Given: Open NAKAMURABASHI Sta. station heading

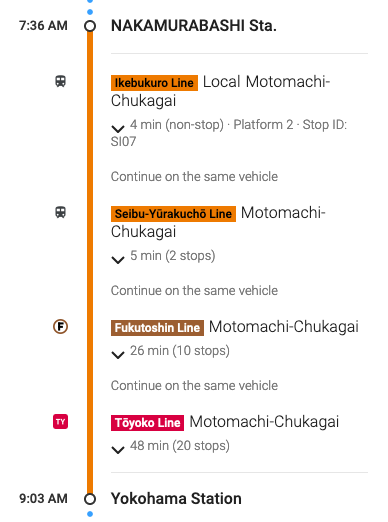Looking at the screenshot, I should (194, 26).
